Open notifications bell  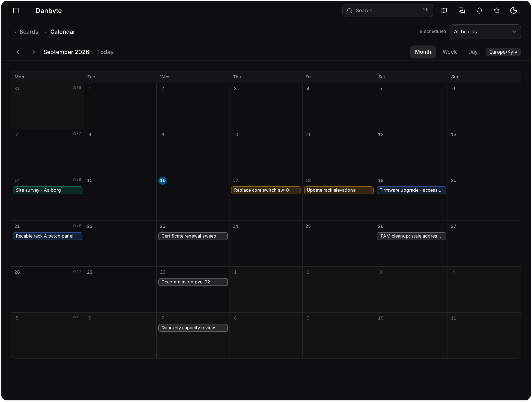point(479,11)
